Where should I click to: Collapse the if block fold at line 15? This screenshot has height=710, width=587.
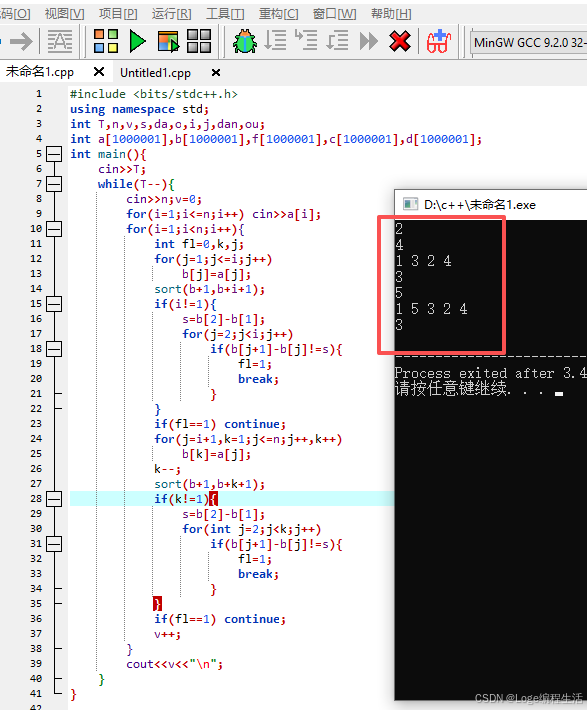point(54,304)
